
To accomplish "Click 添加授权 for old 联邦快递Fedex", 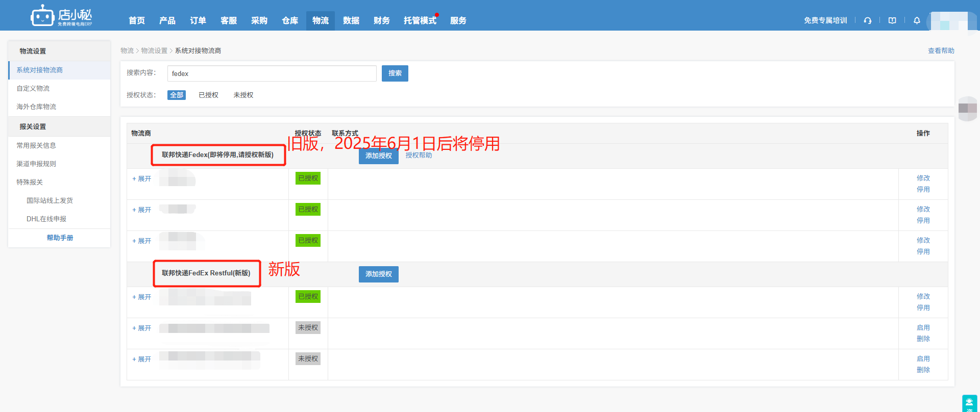I will click(x=379, y=156).
